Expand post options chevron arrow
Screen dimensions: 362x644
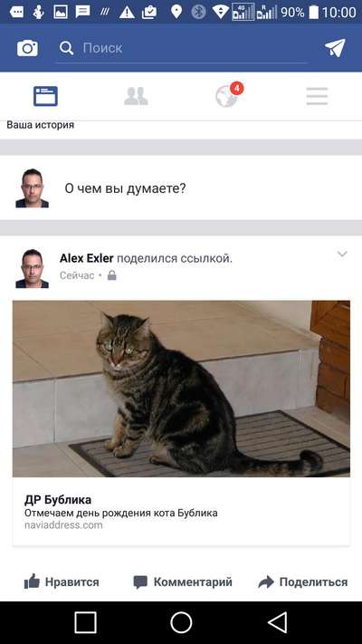[x=342, y=254]
